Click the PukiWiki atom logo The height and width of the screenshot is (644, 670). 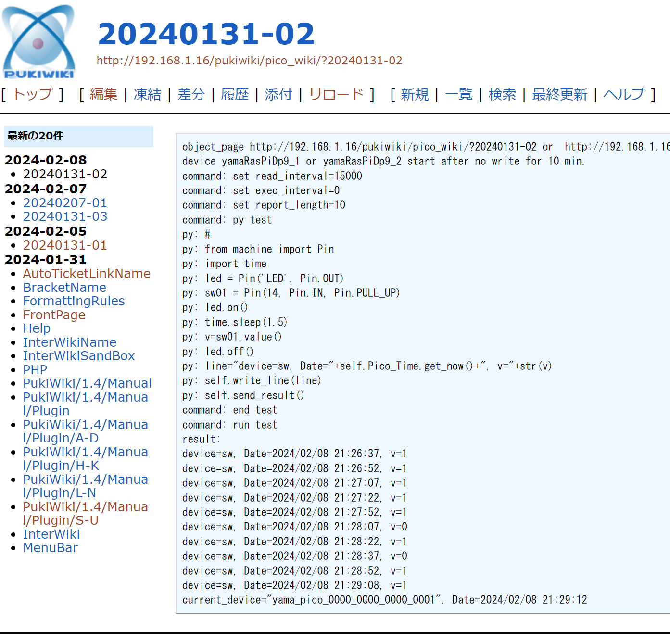[38, 41]
